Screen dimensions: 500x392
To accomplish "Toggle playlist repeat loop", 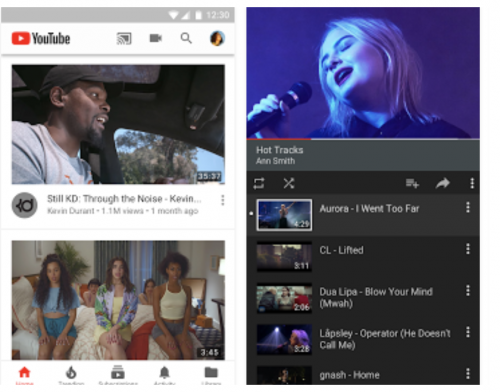I will (x=259, y=183).
